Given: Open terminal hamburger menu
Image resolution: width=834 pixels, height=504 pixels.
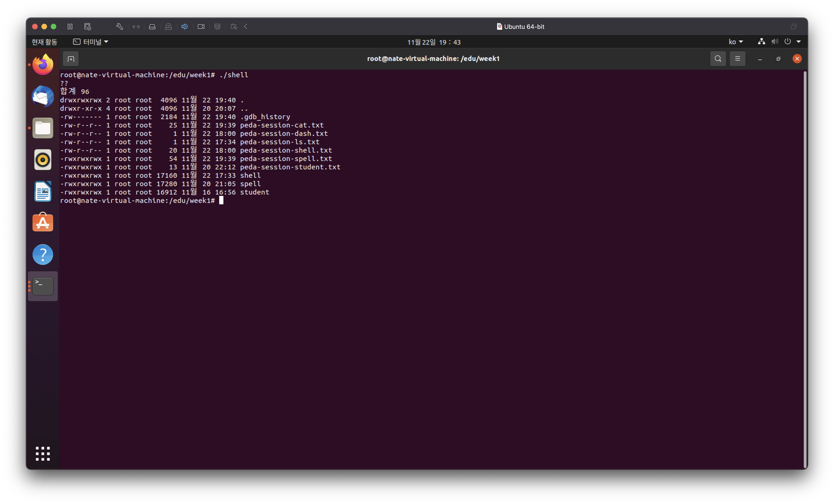Looking at the screenshot, I should [737, 59].
